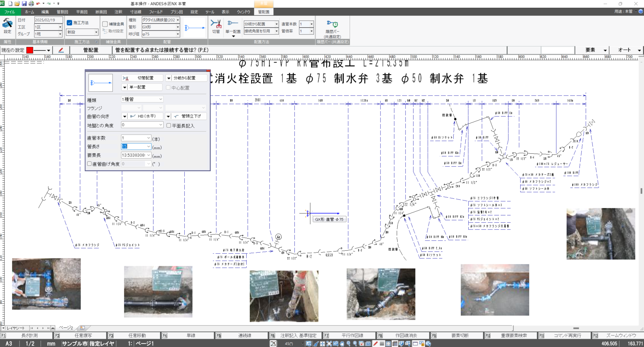This screenshot has width=644, height=347.
Task: Open the グループ dropdown showing 1班
Action: click(x=60, y=34)
